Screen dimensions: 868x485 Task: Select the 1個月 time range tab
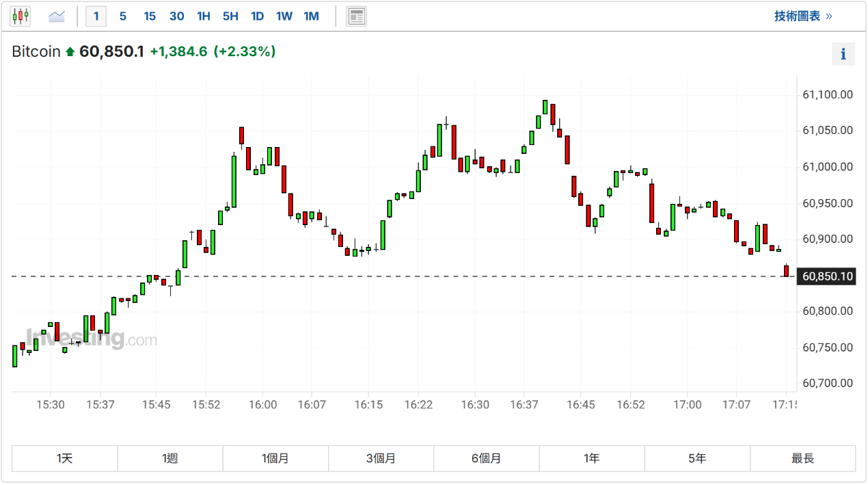tap(275, 458)
